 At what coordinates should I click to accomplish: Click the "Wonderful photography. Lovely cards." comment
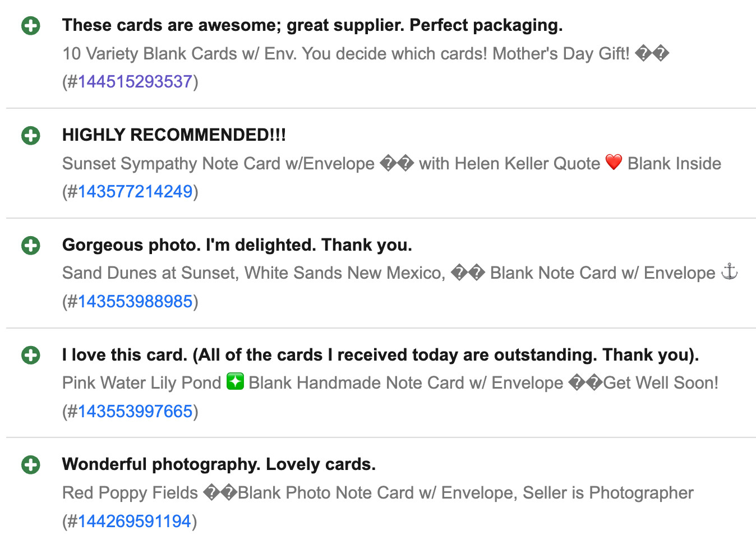pos(219,464)
